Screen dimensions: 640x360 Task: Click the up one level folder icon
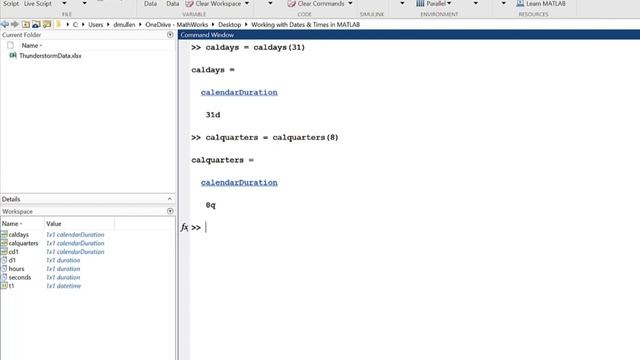(25, 24)
